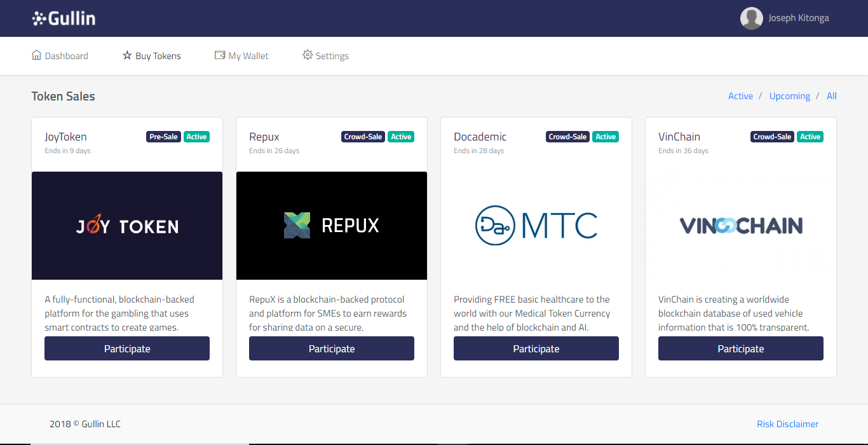Click the '2018 © Gullin LLC' footer text
This screenshot has width=868, height=445.
point(85,424)
